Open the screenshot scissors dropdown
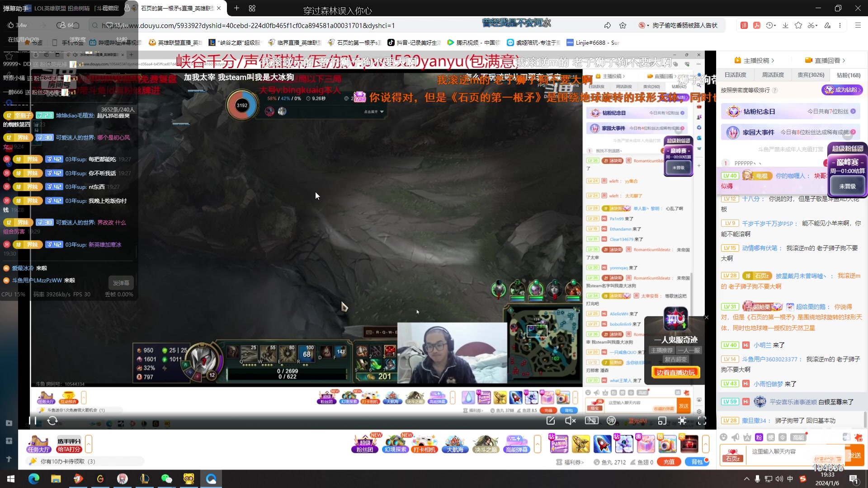Image resolution: width=868 pixels, height=488 pixels. coord(813,25)
